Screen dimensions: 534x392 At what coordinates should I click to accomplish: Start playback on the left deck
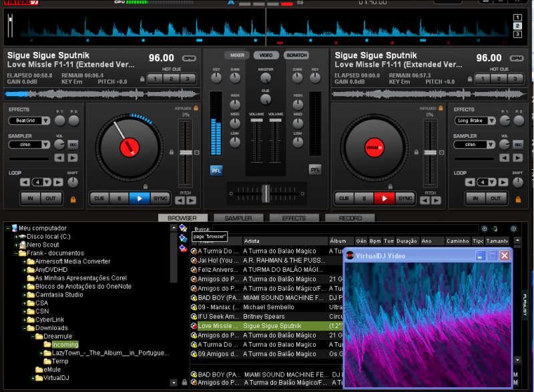click(x=140, y=199)
